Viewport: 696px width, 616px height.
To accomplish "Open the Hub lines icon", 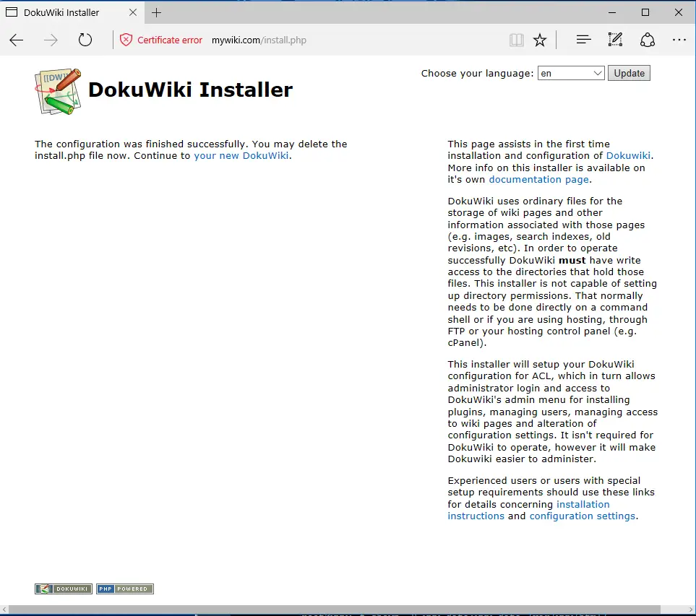I will click(x=584, y=40).
